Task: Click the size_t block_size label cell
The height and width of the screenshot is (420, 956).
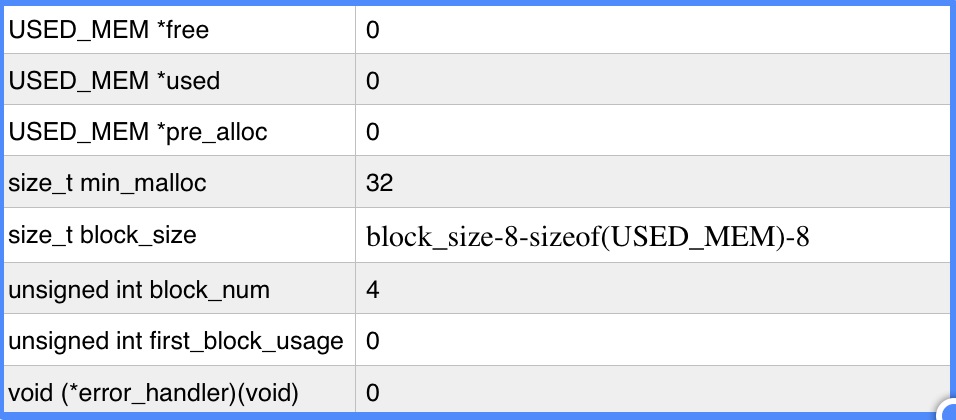Action: pos(102,236)
